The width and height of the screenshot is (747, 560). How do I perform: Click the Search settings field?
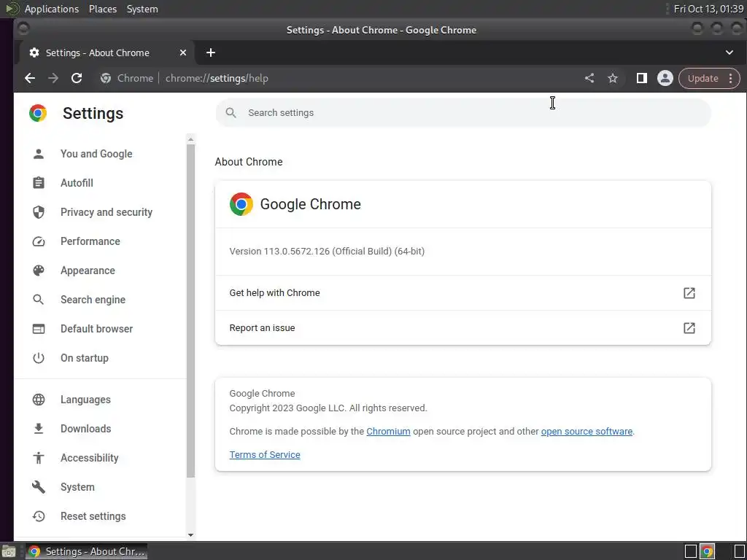pyautogui.click(x=463, y=113)
